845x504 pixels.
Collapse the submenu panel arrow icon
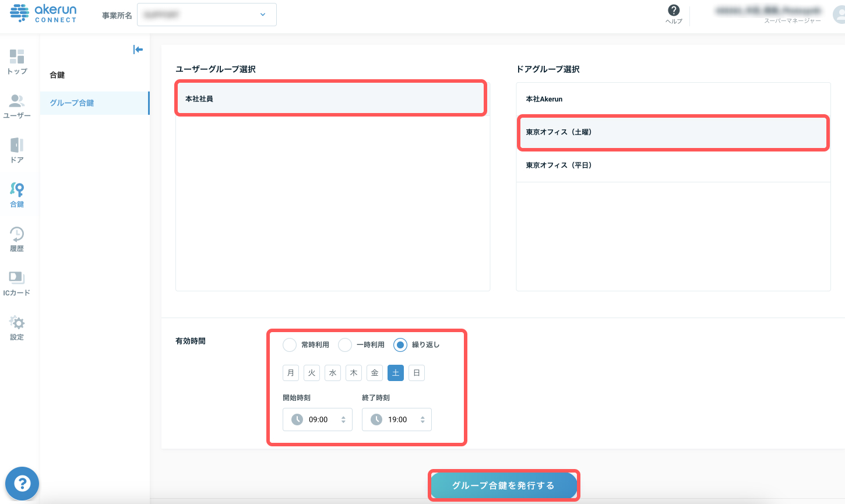click(138, 50)
